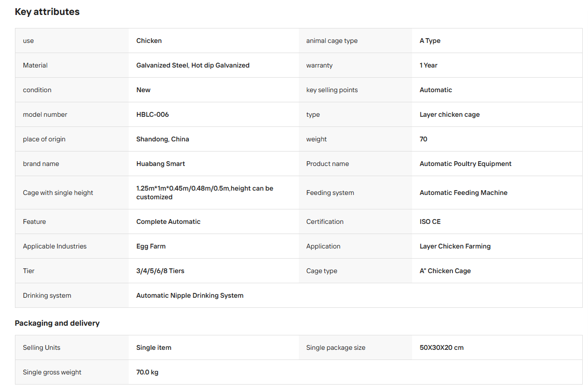
Task: Click the Packaging and delivery heading
Action: (57, 323)
